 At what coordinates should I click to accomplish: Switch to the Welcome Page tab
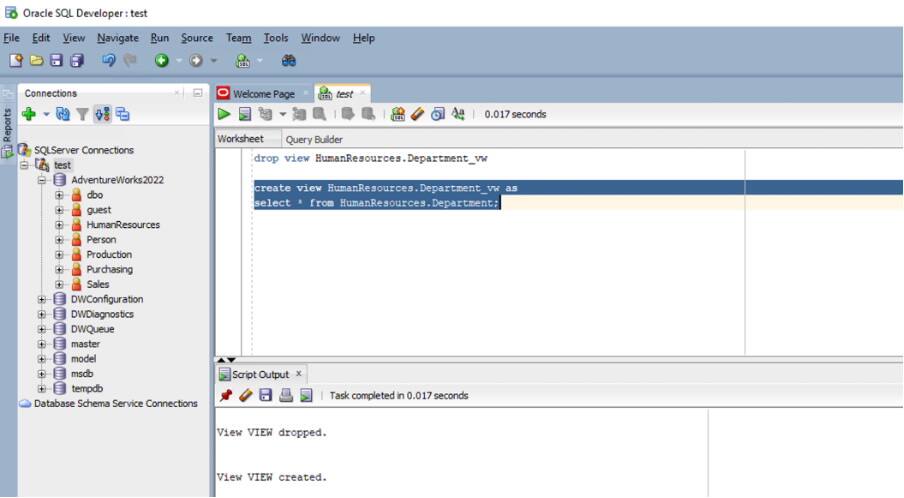[263, 93]
